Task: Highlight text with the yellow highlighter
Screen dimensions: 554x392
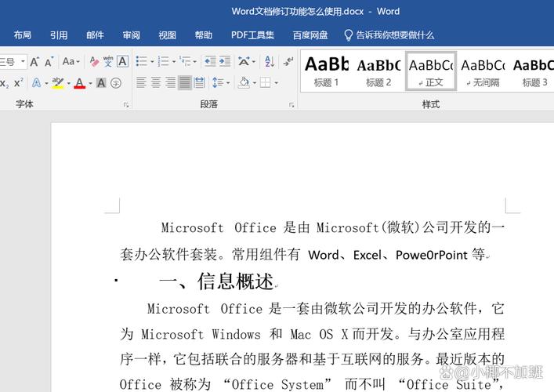Action: click(57, 83)
